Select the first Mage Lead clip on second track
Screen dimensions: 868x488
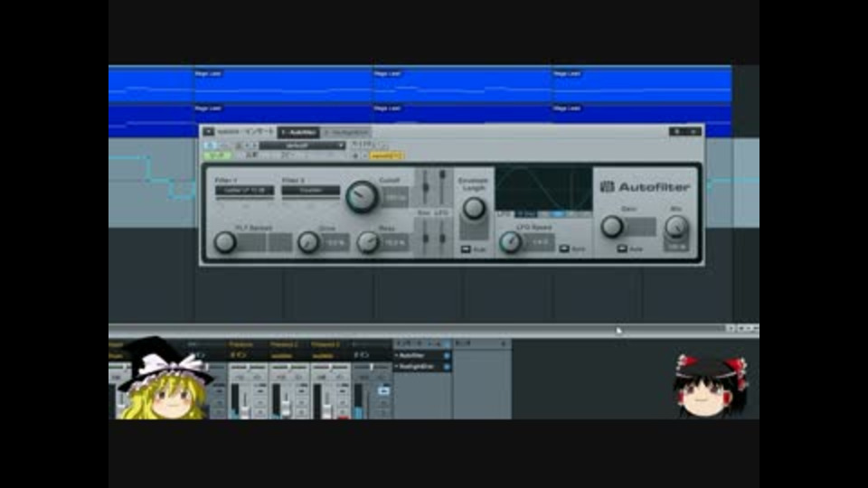coord(282,114)
